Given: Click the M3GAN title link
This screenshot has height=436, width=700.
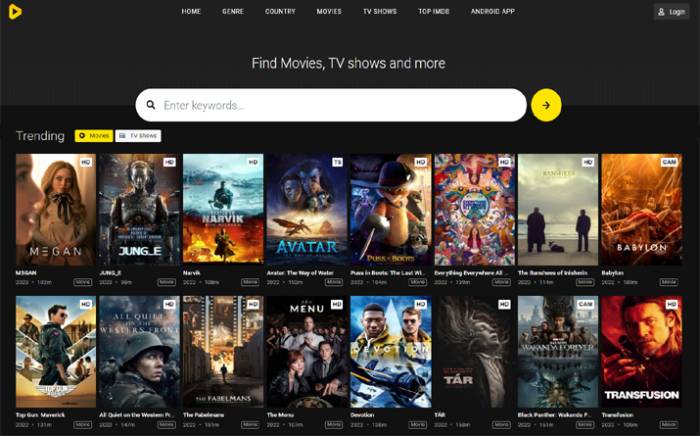Looking at the screenshot, I should coord(26,273).
